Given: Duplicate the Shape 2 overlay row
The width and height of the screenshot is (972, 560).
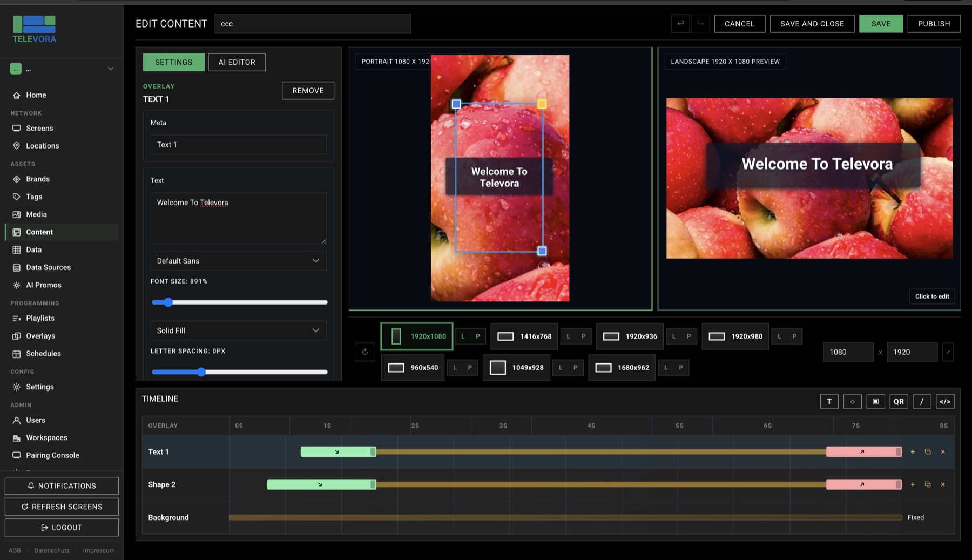Looking at the screenshot, I should (x=928, y=484).
